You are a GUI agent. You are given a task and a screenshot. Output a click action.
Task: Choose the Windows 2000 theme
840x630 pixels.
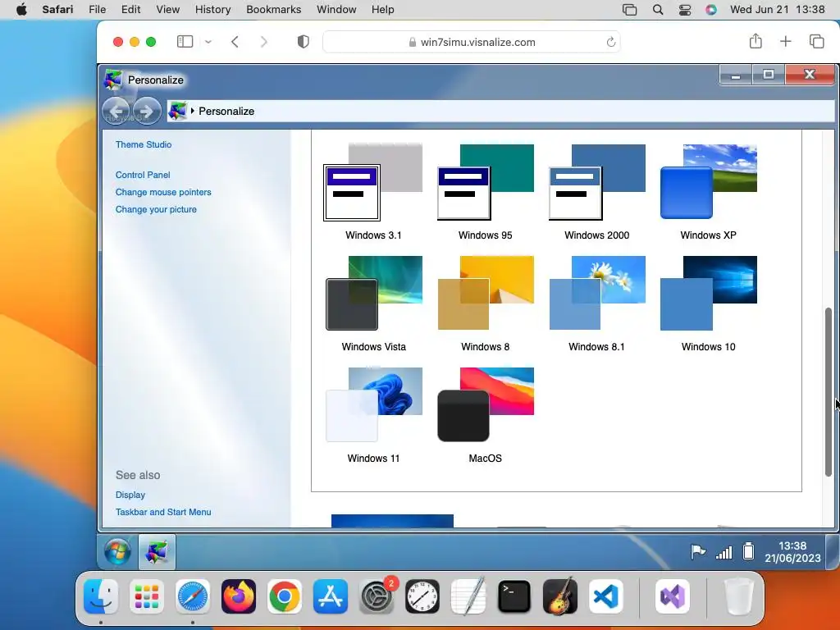click(597, 182)
